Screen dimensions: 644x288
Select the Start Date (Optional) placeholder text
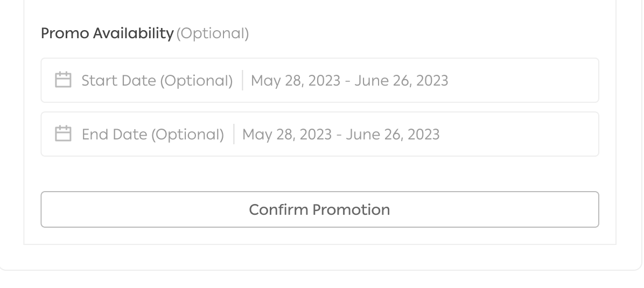point(157,81)
